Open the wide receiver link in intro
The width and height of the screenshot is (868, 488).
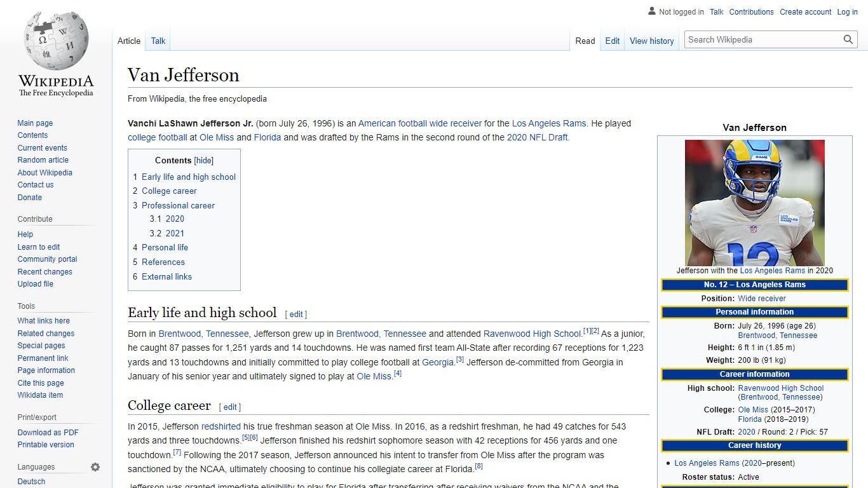pyautogui.click(x=456, y=124)
